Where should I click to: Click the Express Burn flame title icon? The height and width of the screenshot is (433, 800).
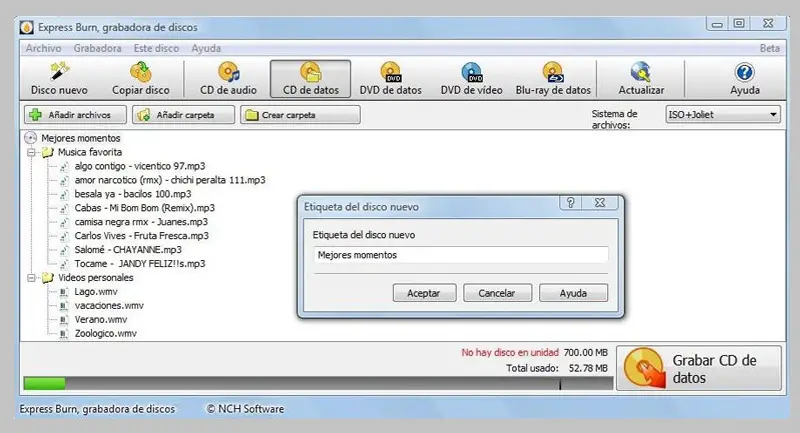(27, 28)
